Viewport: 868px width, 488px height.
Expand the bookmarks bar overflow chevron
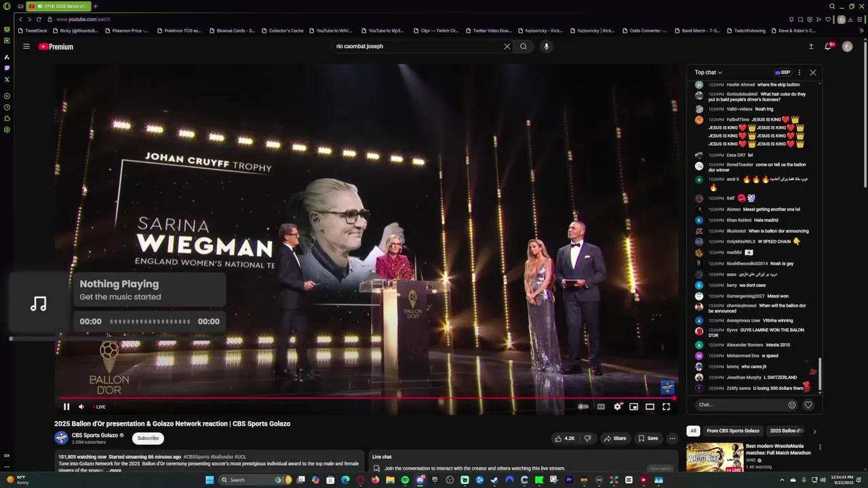tap(861, 30)
